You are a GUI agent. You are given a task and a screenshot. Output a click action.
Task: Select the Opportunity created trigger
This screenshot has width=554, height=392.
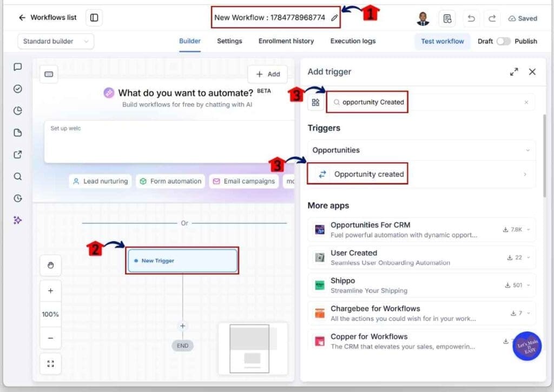pyautogui.click(x=421, y=174)
